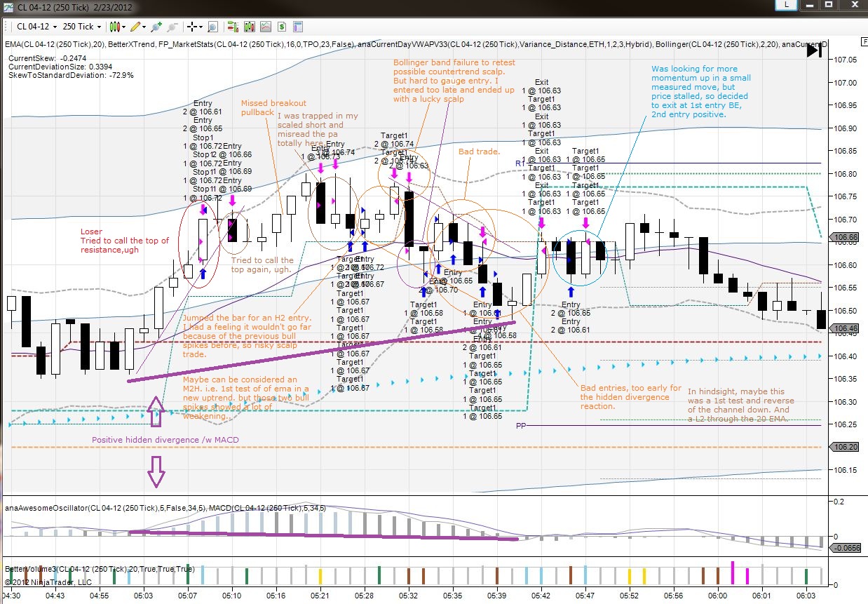Viewport: 868px width, 604px height.
Task: Click the CurrentSkew: -0.2474 text
Action: tap(46, 58)
